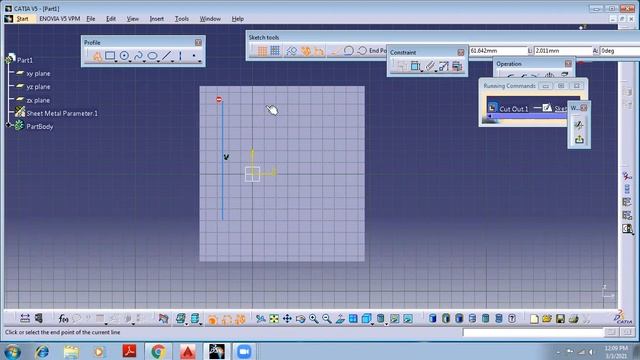Screen dimensions: 640x360
Task: Select xy plane in the tree
Action: pyautogui.click(x=38, y=73)
